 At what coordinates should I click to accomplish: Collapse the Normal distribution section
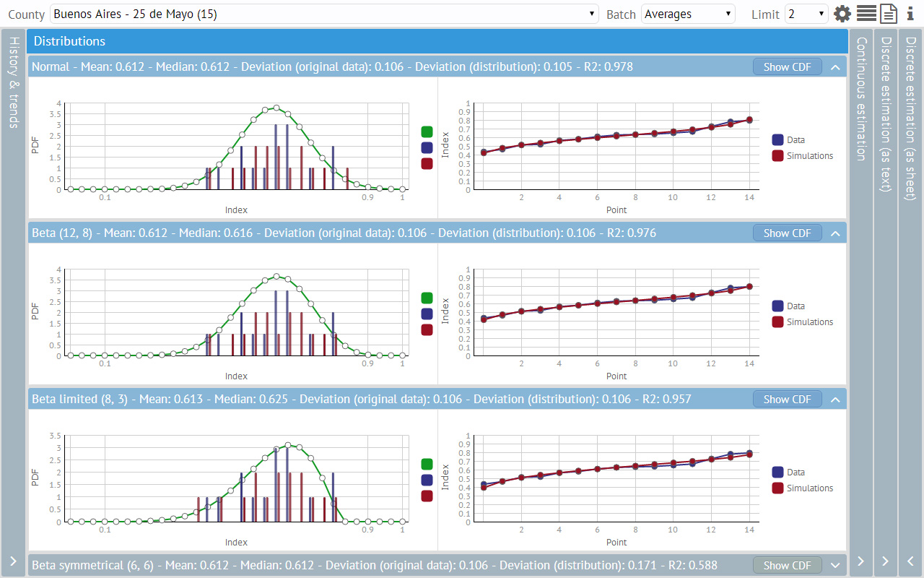(835, 67)
